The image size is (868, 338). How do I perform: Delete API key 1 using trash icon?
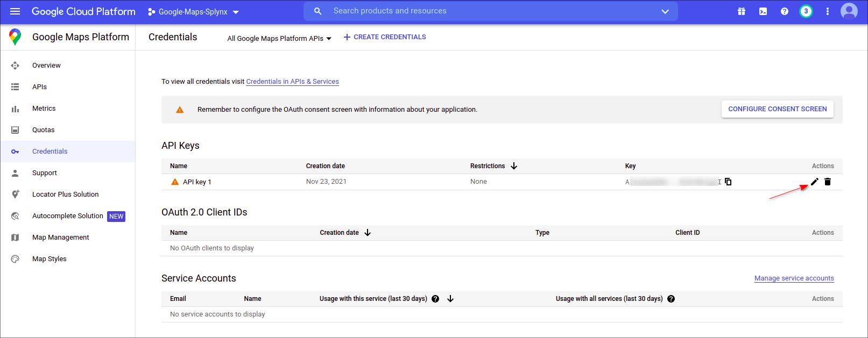pyautogui.click(x=828, y=182)
